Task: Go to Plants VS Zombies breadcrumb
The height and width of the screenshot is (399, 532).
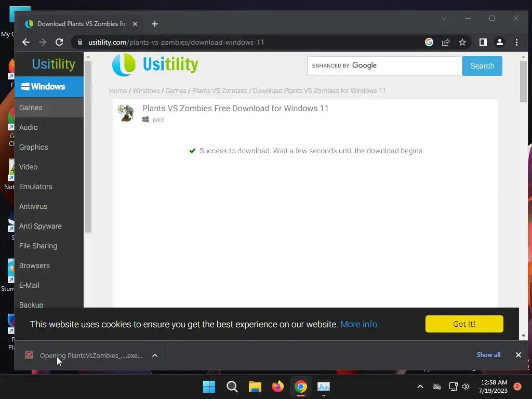Action: point(220,90)
